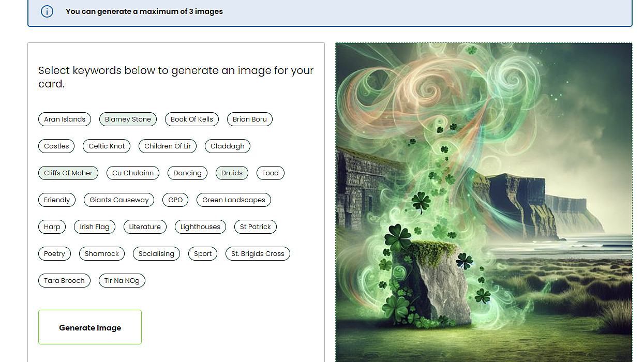Click the info icon in the notice banner
Screen dimensions: 644x362
pyautogui.click(x=47, y=11)
